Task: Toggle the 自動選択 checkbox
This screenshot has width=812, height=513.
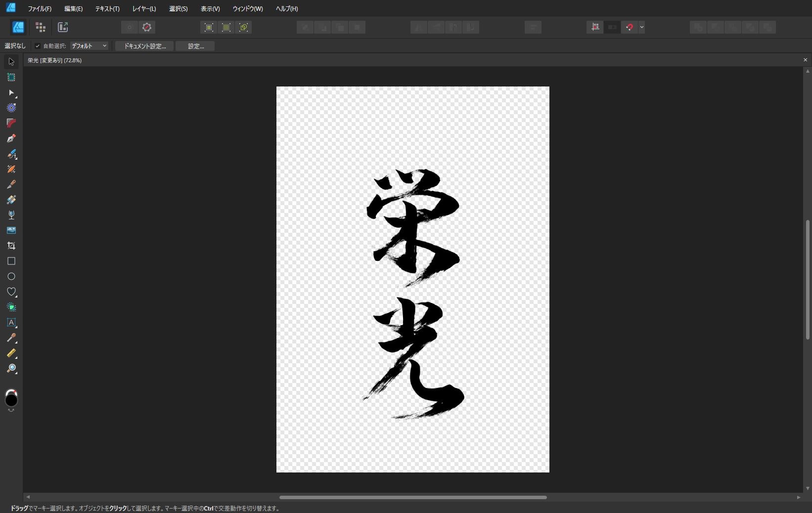Action: [38, 46]
